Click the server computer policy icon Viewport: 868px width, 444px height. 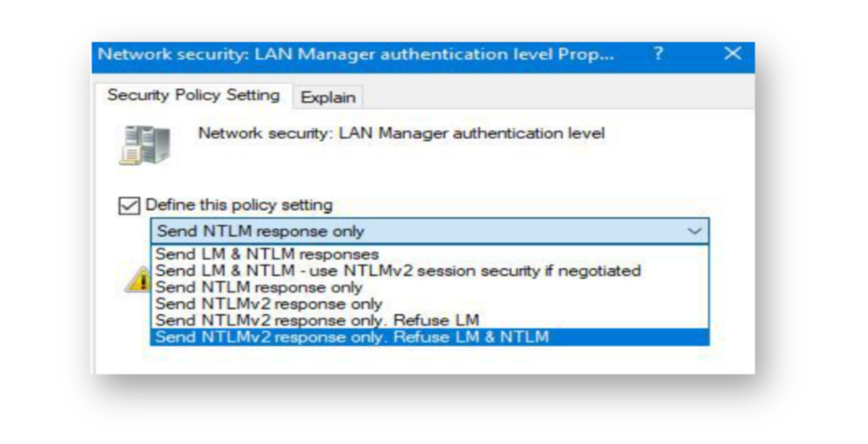tap(144, 145)
